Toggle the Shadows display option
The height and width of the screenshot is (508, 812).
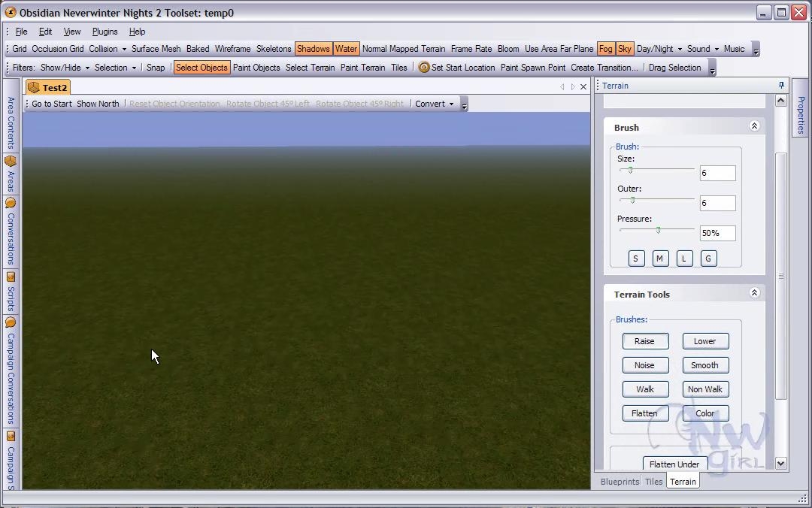click(x=313, y=49)
